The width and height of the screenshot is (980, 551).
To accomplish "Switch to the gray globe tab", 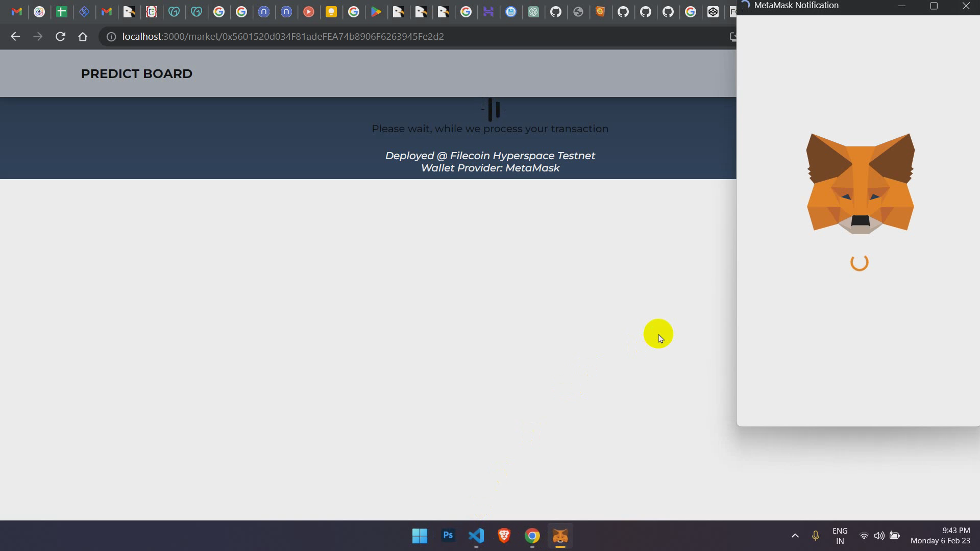I will click(x=578, y=12).
